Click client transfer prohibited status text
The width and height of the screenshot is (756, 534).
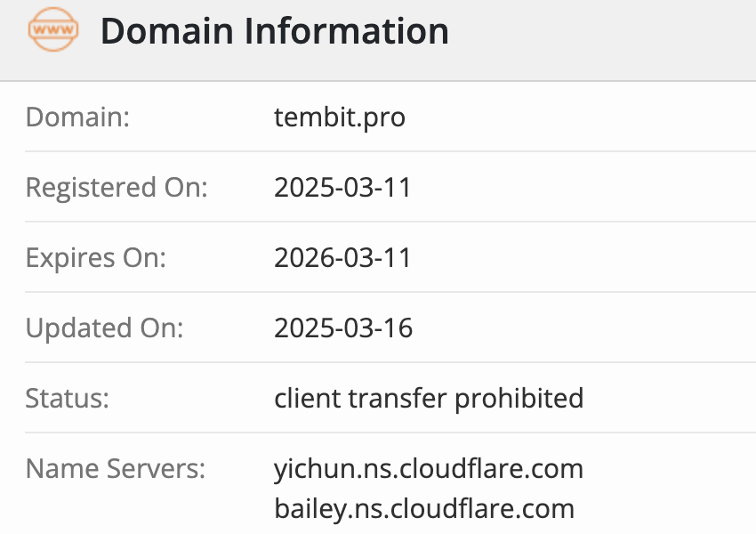(429, 399)
